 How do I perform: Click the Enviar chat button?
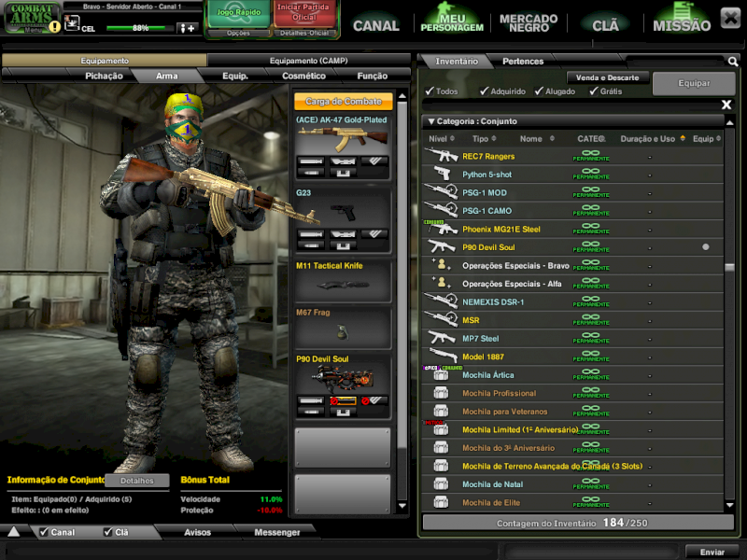712,552
